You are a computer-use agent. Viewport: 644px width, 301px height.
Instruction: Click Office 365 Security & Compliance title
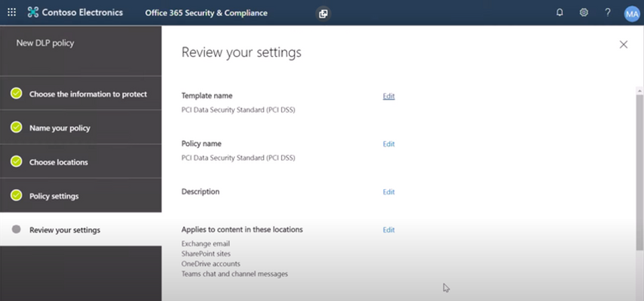coord(206,13)
